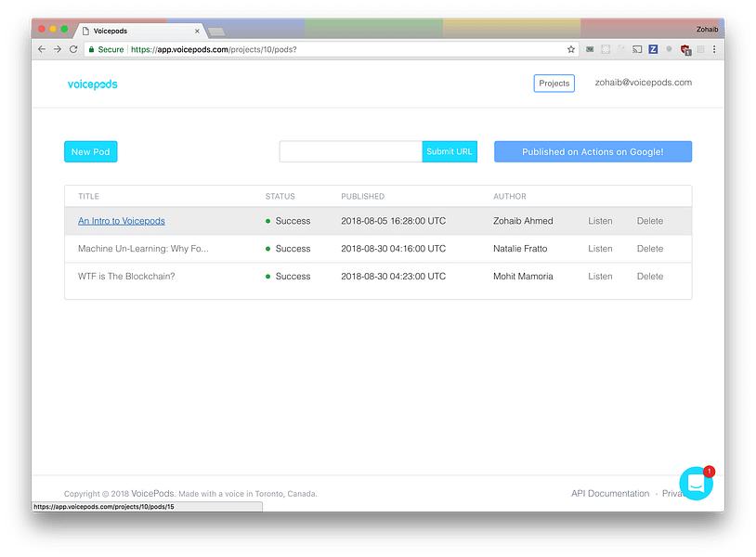Open Machine Un-Learning pod title
756x557 pixels.
point(143,249)
